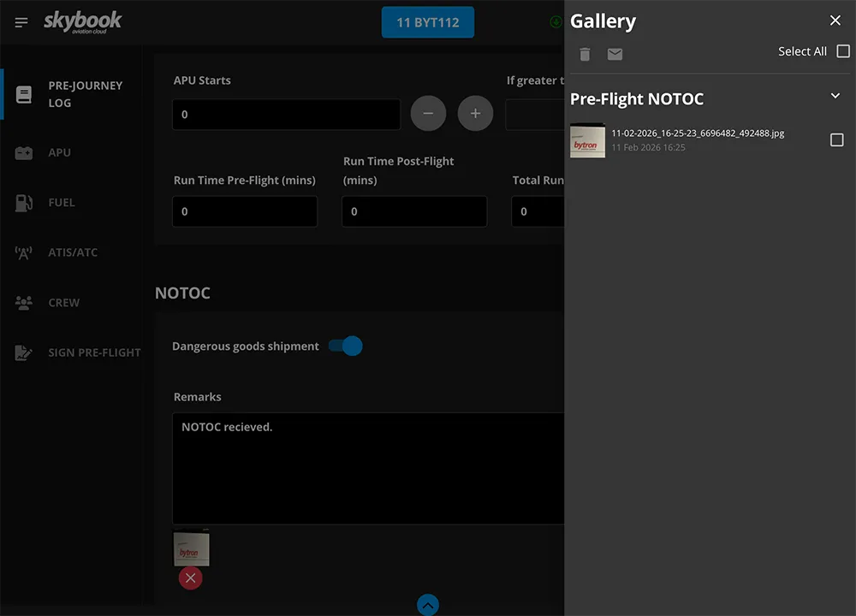Navigate to ATIS/ATC section
The width and height of the screenshot is (856, 616).
coord(72,252)
